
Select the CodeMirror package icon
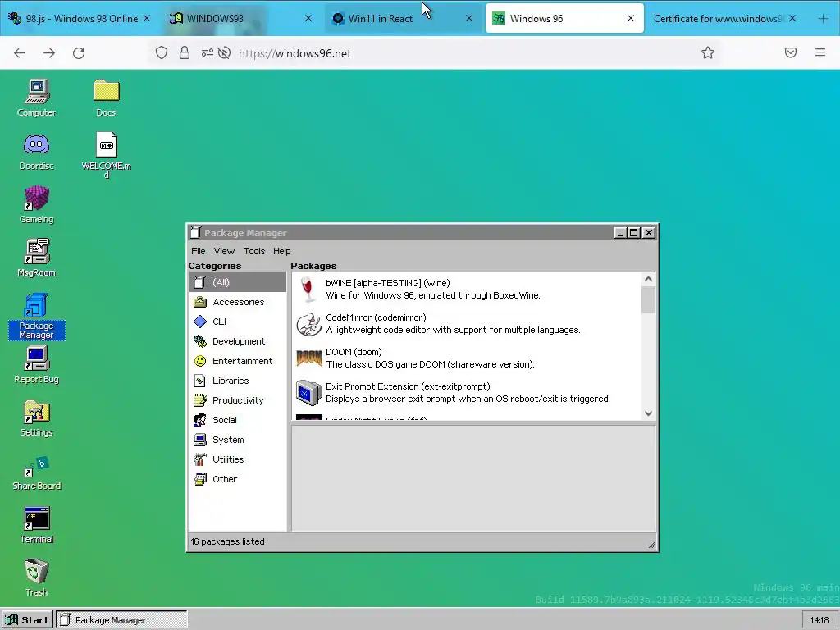(308, 323)
